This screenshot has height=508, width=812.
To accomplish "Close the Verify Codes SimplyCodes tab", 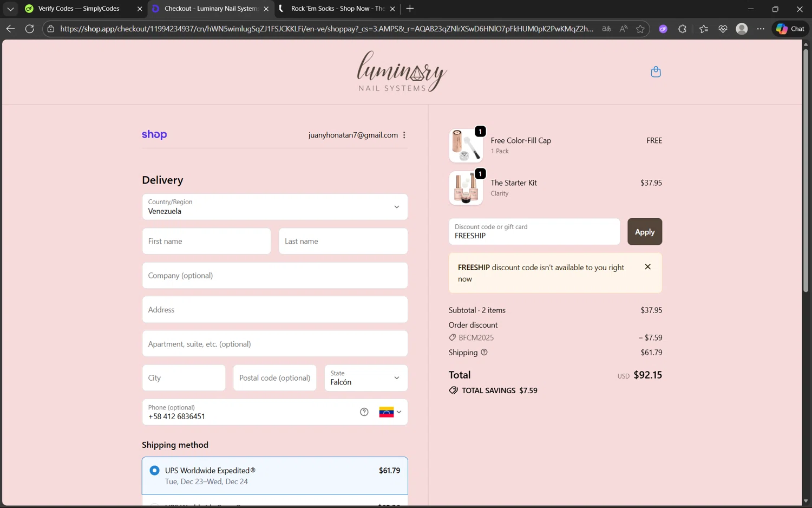I will [x=140, y=9].
